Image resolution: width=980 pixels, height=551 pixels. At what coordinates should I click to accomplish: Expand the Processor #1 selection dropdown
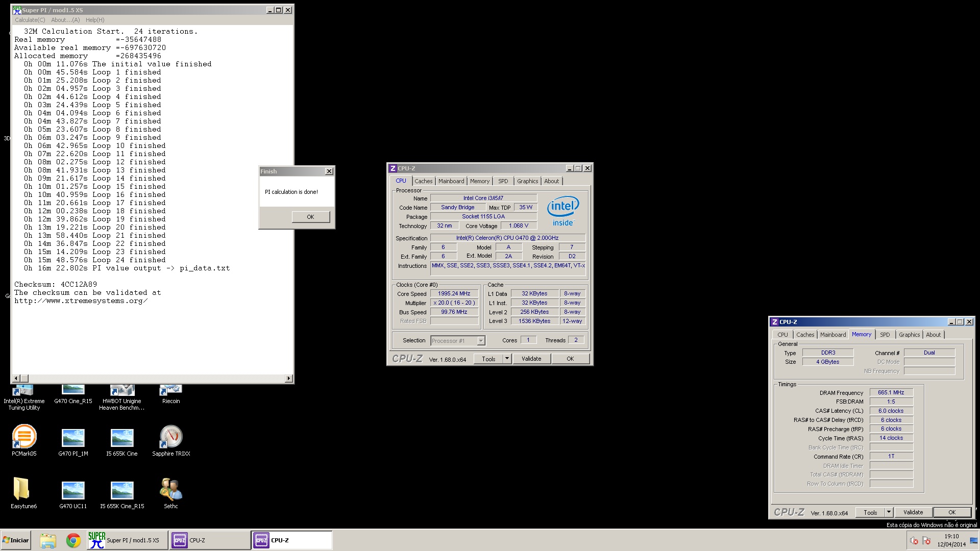click(x=480, y=341)
